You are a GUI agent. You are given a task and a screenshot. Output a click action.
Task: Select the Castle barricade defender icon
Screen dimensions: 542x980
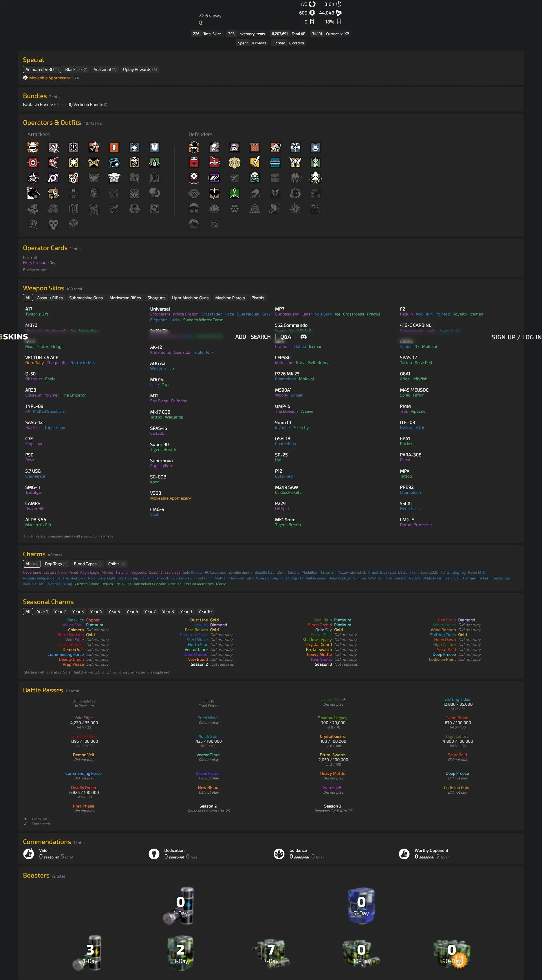254,147
